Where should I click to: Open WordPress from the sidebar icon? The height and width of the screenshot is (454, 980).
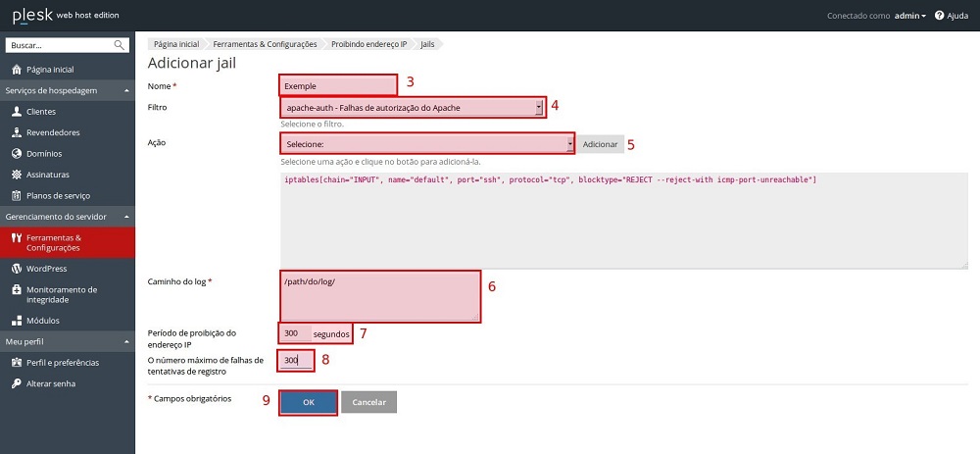pyautogui.click(x=16, y=269)
